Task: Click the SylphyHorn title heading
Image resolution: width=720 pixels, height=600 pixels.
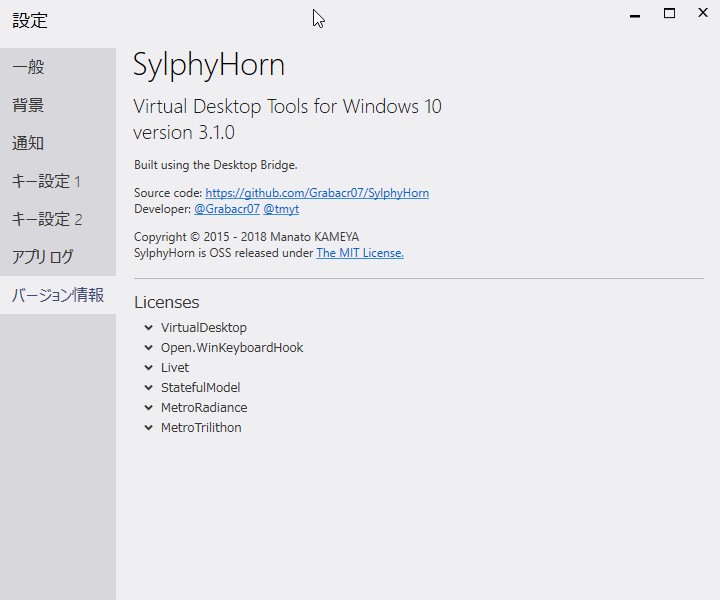Action: 209,66
